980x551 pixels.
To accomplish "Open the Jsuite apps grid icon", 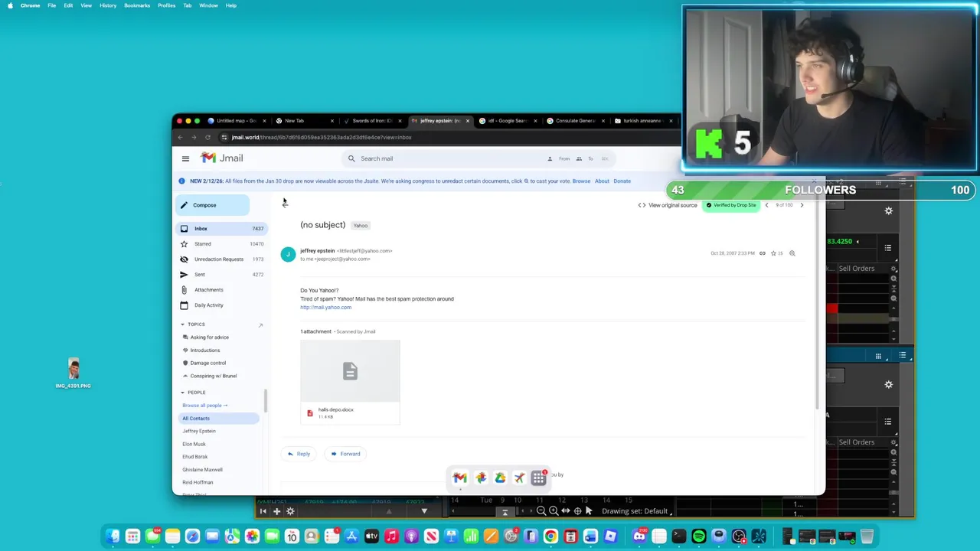I will point(539,478).
